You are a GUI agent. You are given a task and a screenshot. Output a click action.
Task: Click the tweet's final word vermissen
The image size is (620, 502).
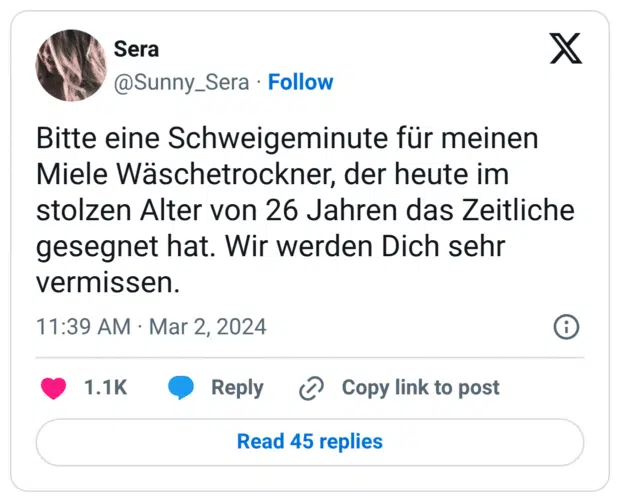(108, 283)
